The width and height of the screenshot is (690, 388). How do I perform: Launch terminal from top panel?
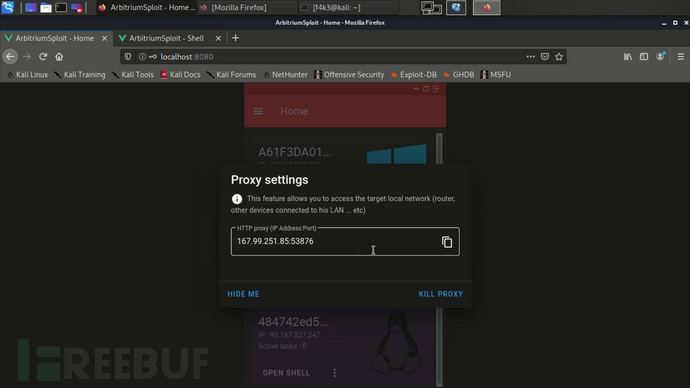[61, 7]
